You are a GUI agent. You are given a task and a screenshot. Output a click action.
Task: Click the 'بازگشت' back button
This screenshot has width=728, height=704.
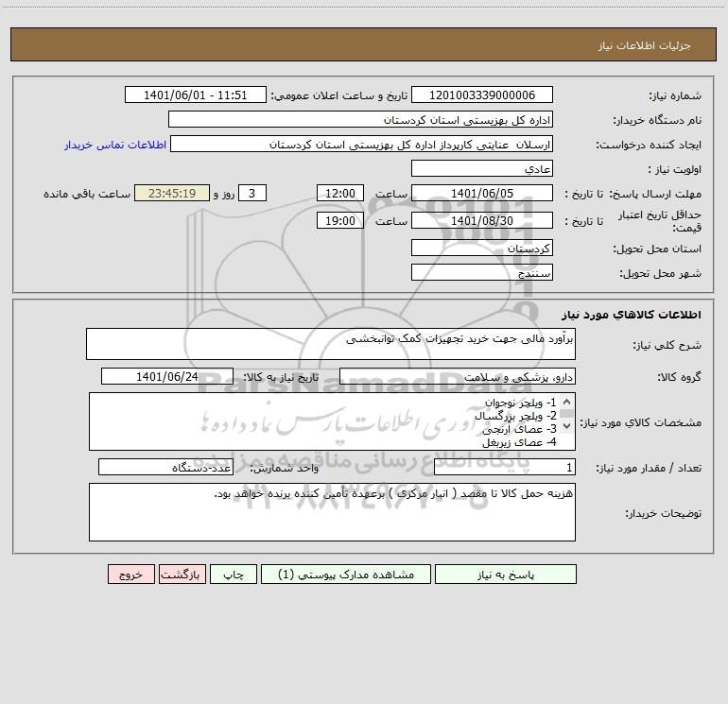182,575
